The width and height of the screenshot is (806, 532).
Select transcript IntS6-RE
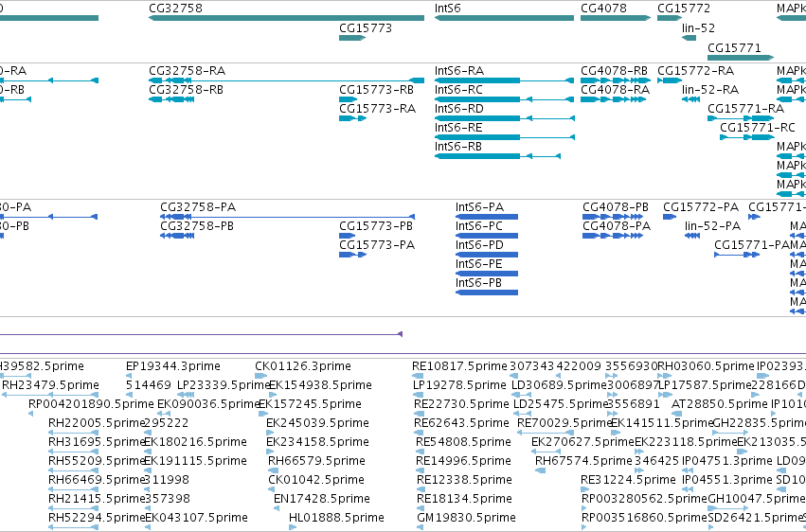coord(458,128)
